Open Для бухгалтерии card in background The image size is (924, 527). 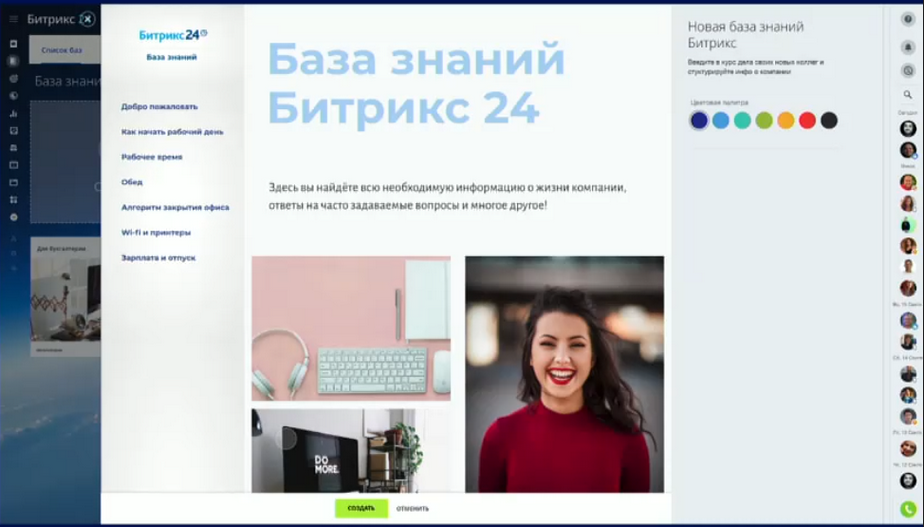[65, 297]
